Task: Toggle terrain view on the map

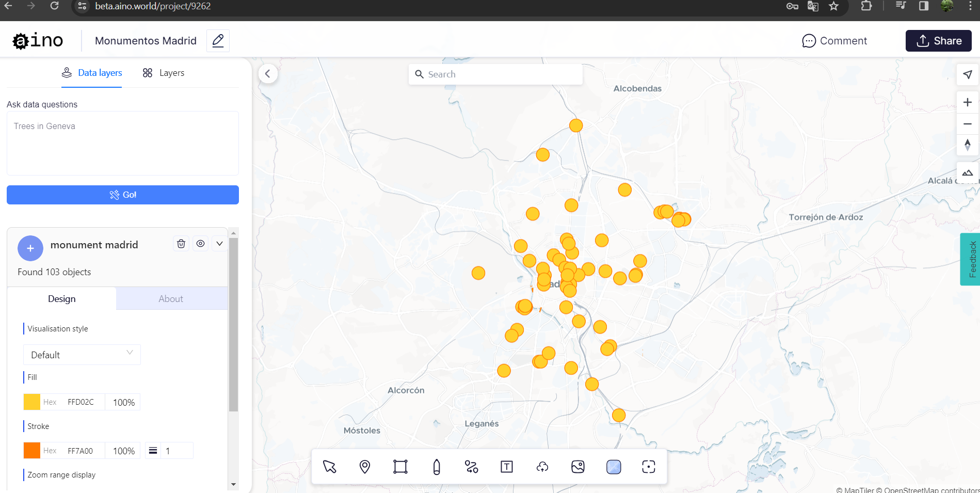Action: click(967, 173)
